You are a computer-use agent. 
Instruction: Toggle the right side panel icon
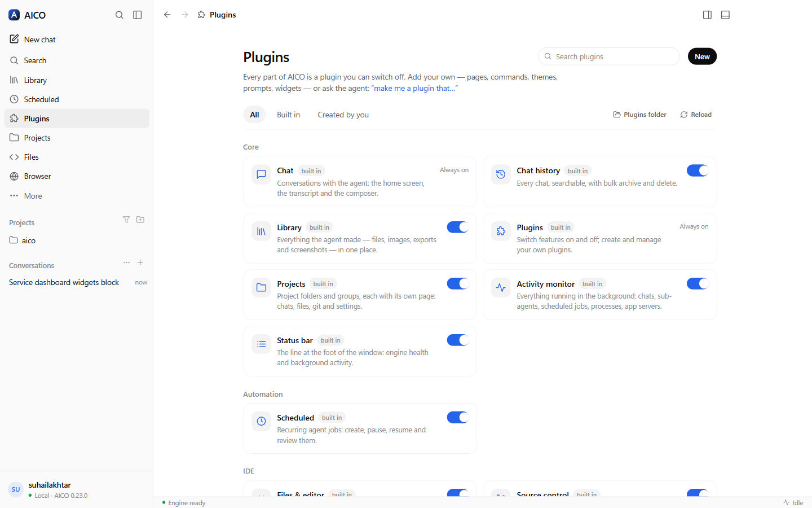coord(707,15)
